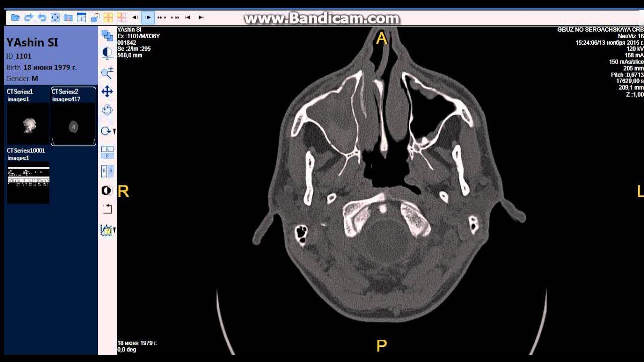
Task: Select the yellow four-pane layout icon
Action: (108, 18)
